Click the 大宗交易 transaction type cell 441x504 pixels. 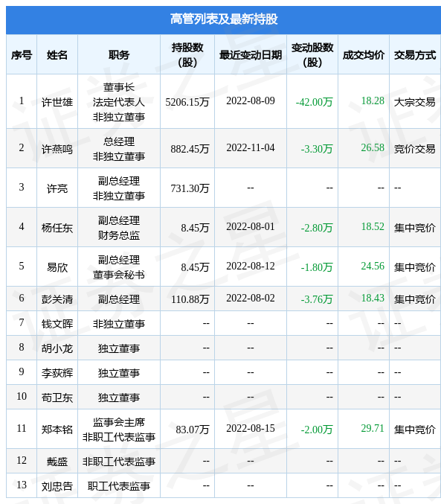415,102
